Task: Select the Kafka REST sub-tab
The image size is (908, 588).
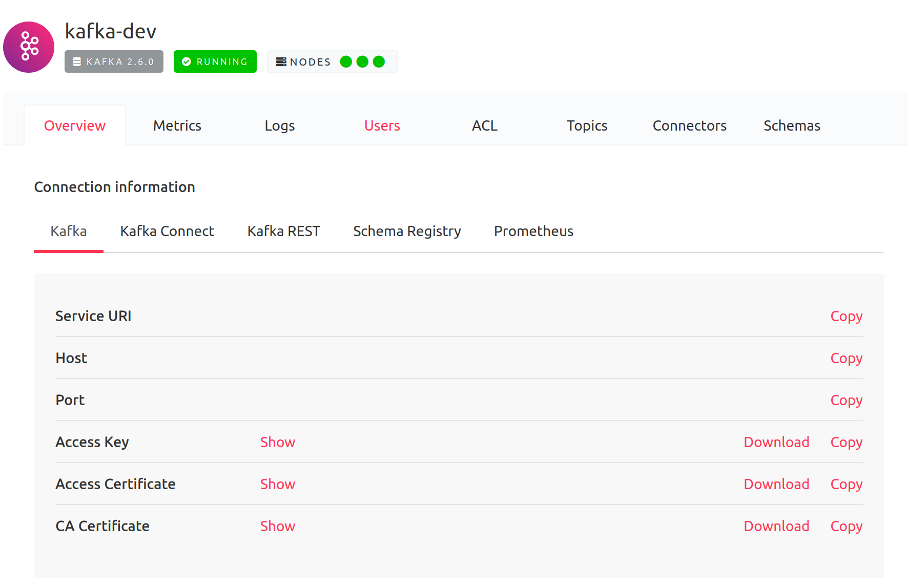Action: 284,232
